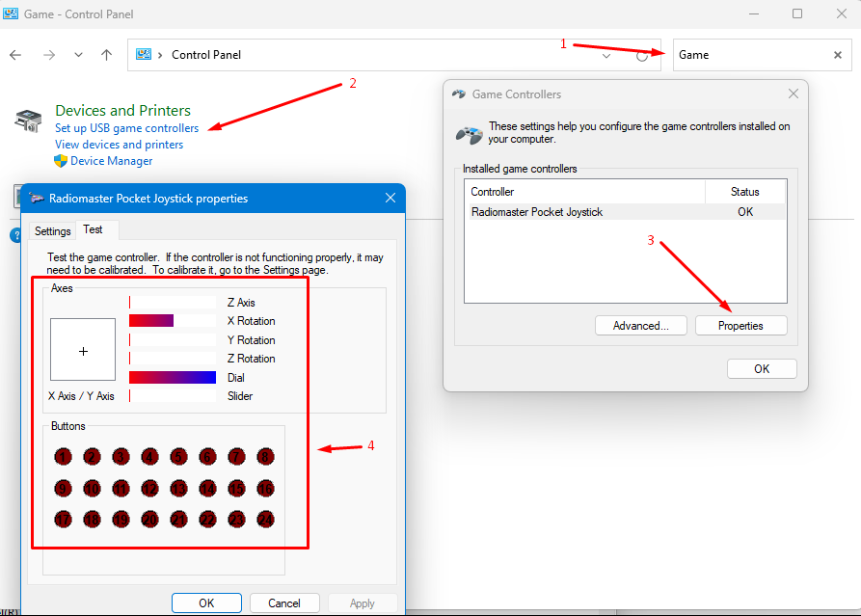Open controller Properties button

tap(740, 326)
